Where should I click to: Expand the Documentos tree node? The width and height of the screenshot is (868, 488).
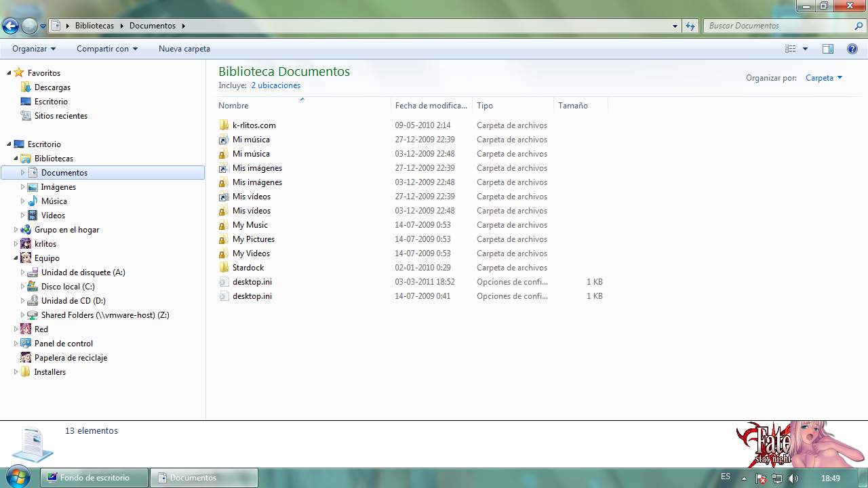point(22,173)
